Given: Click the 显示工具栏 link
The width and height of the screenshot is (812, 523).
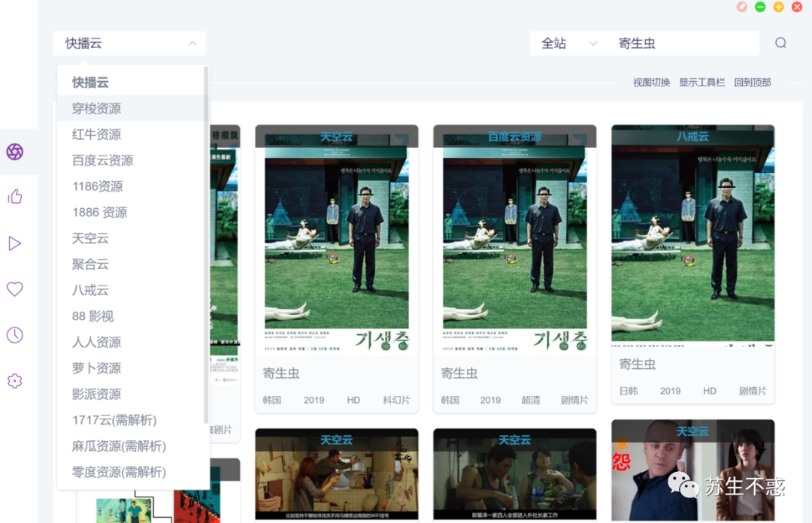Looking at the screenshot, I should tap(701, 83).
